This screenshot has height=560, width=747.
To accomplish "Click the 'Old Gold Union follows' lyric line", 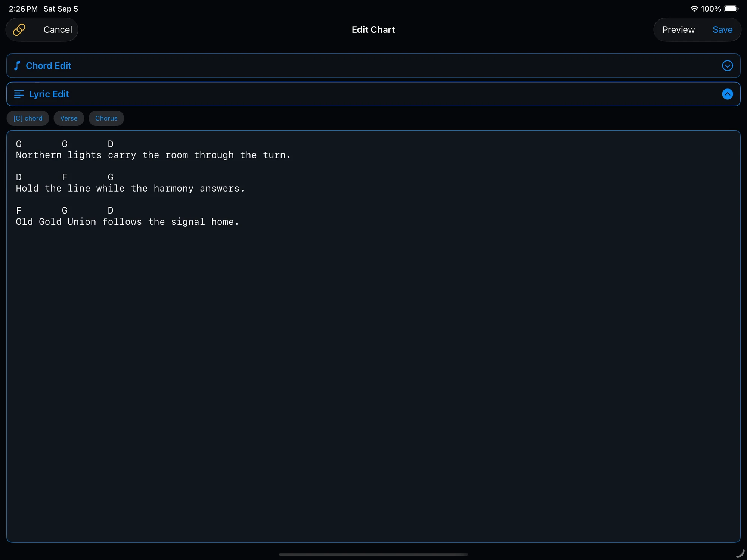I will (x=127, y=222).
